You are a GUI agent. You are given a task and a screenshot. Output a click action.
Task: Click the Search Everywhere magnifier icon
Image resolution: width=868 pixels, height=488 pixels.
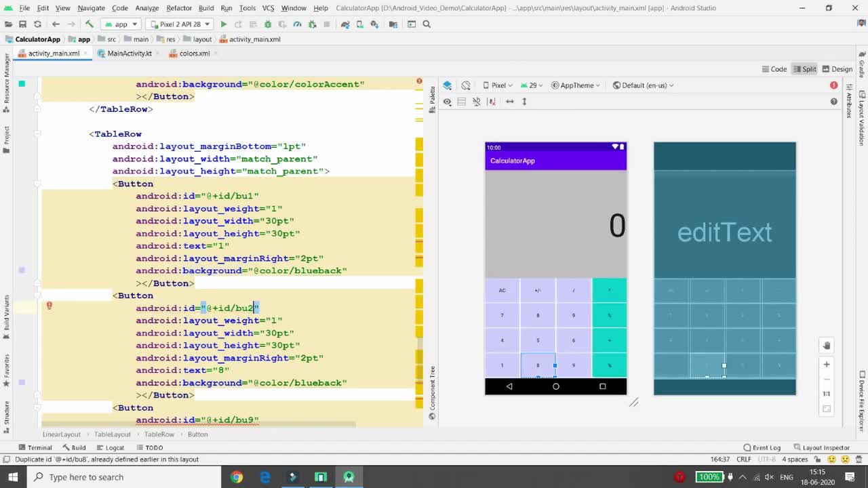click(x=427, y=24)
